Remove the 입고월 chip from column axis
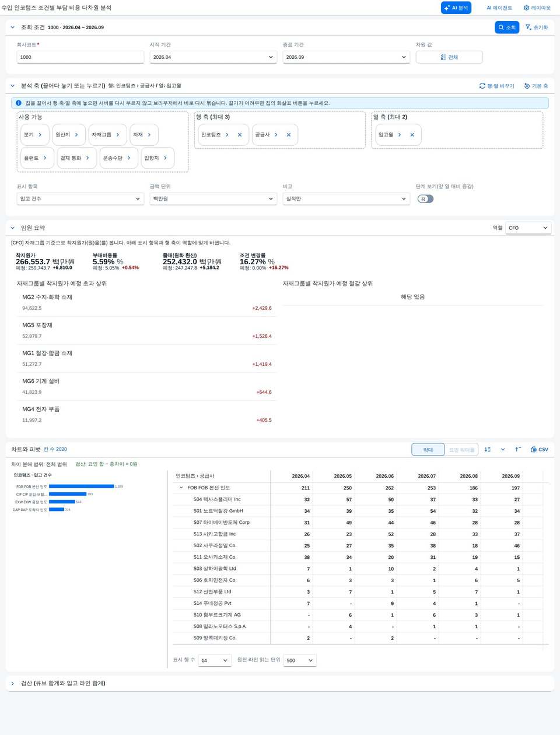This screenshot has width=560, height=735. point(412,135)
